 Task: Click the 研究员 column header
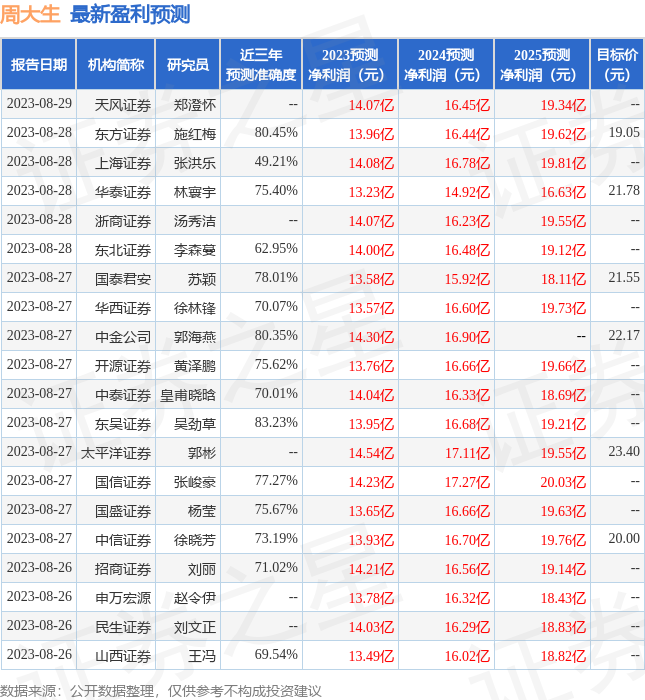pos(188,65)
